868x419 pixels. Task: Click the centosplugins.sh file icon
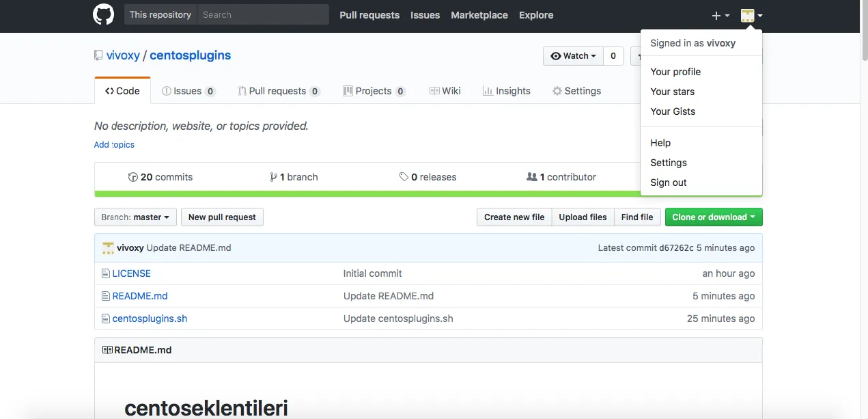(105, 318)
